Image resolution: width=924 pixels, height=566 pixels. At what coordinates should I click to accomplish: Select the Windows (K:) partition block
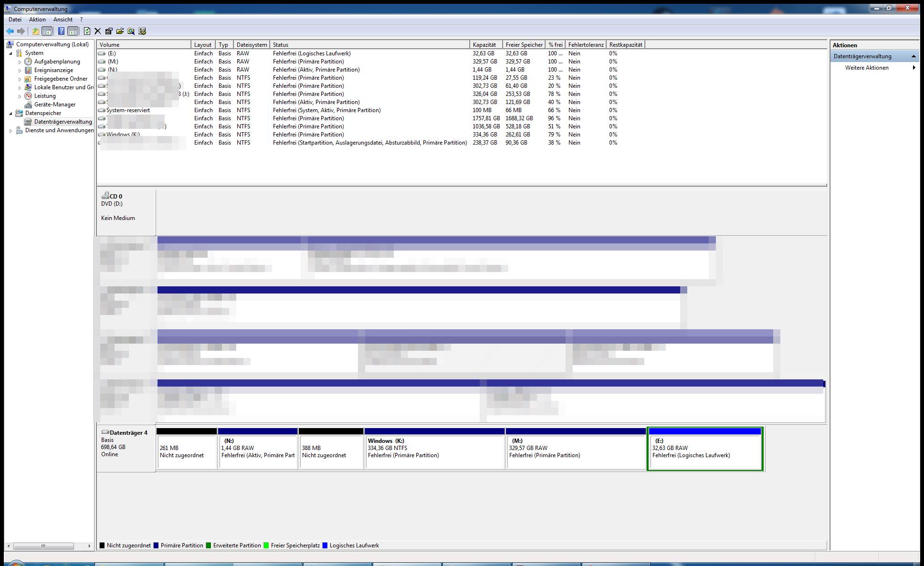(434, 451)
